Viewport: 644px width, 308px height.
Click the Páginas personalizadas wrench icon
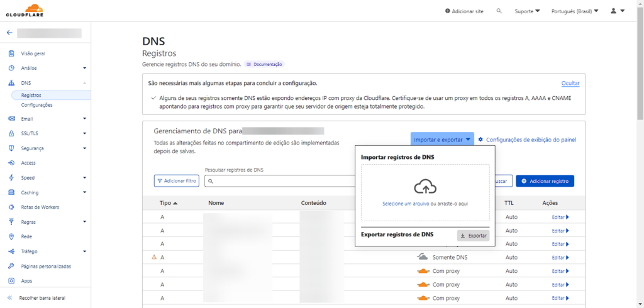click(x=11, y=266)
